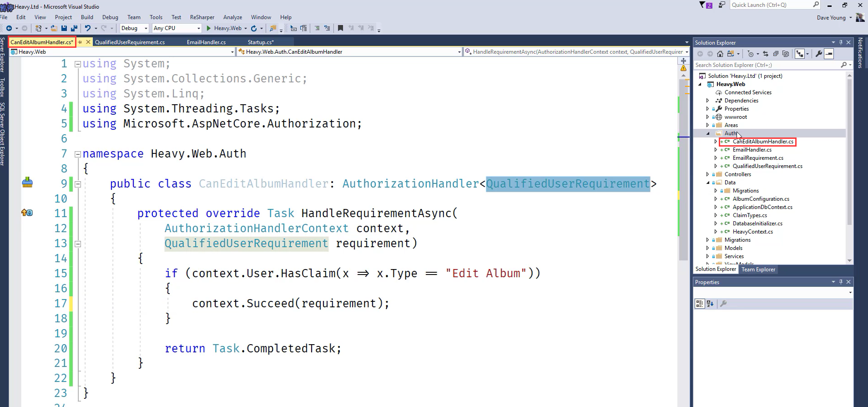
Task: Open the Any CPU platform dropdown
Action: [x=177, y=28]
